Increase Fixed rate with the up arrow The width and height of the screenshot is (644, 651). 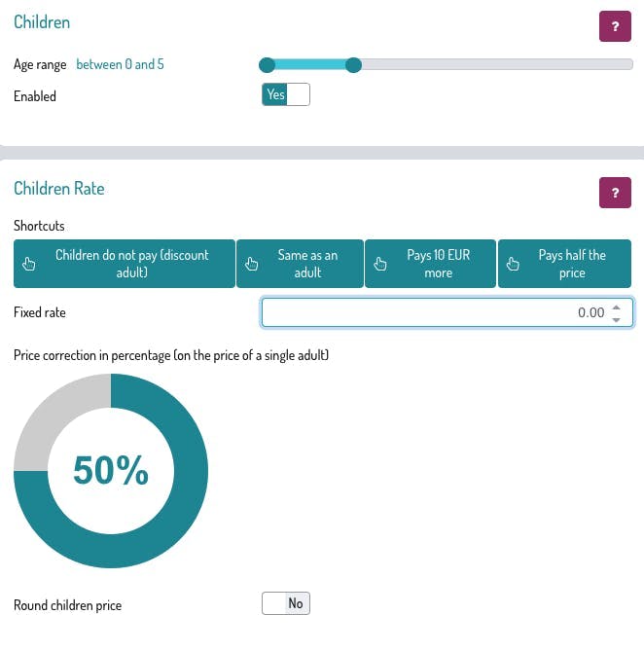[616, 307]
